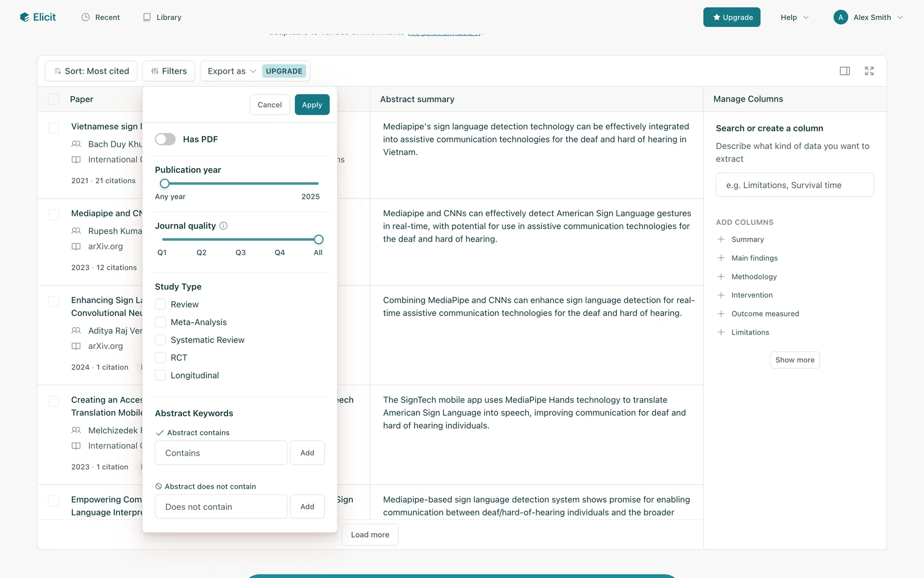Click the Alex Smith avatar icon
The height and width of the screenshot is (578, 924).
coord(840,17)
